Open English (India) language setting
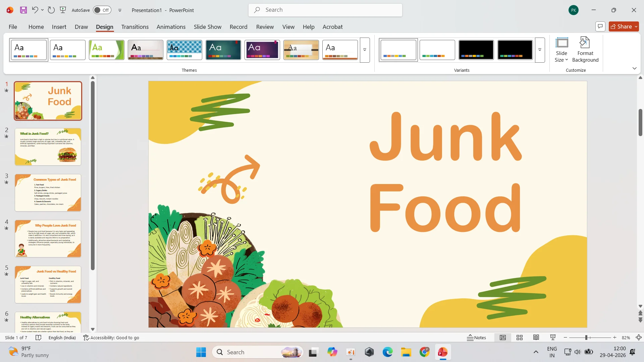 62,338
